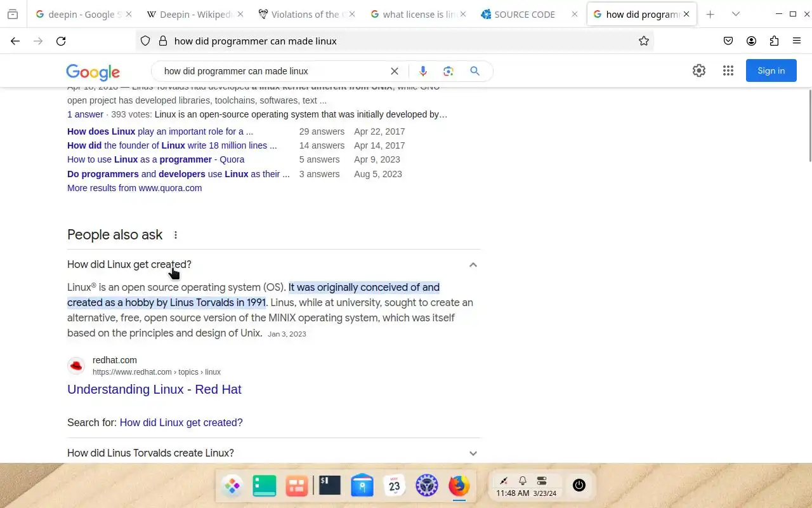Image resolution: width=812 pixels, height=508 pixels.
Task: Open a new browser tab
Action: [710, 14]
